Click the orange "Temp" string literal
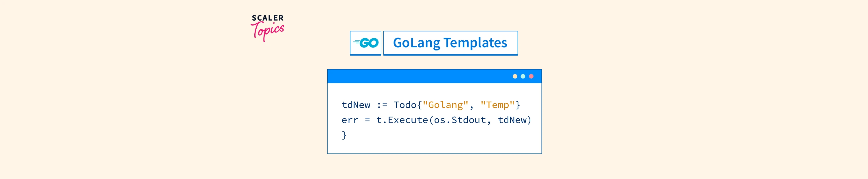Viewport: 868px width, 179px height. 497,105
